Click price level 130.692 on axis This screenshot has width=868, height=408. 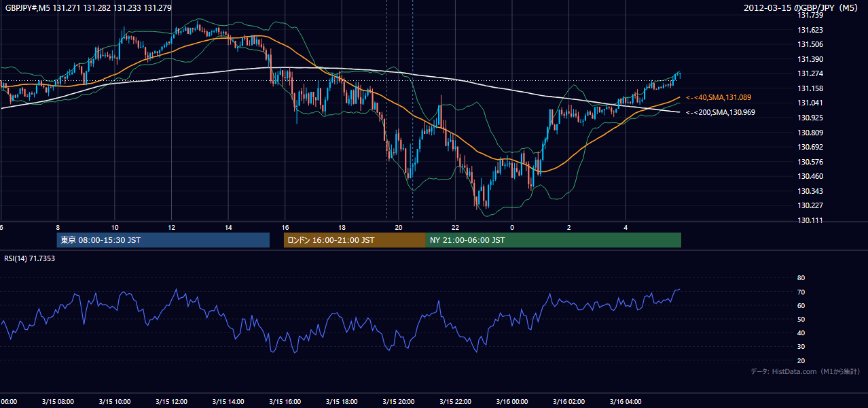pos(810,147)
